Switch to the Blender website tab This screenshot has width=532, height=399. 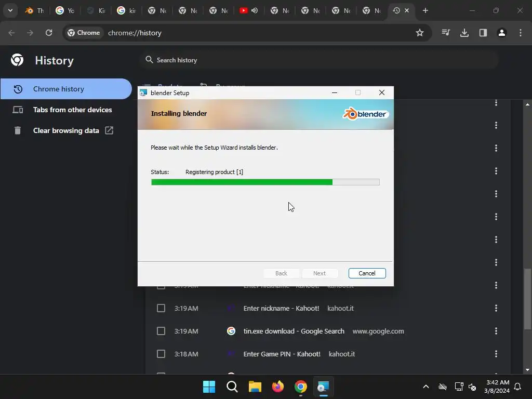pyautogui.click(x=35, y=10)
